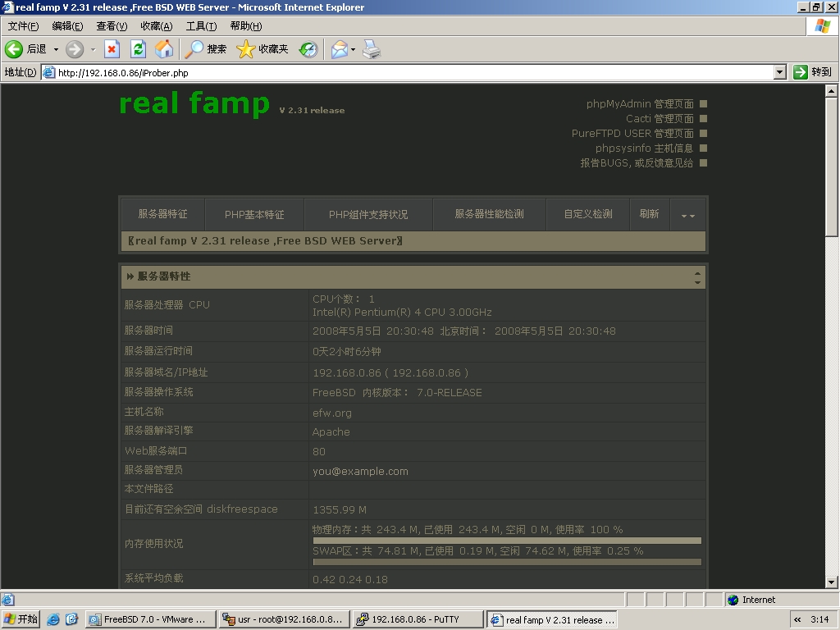
Task: Open phpsysinfo 主机信息 link
Action: pos(644,148)
